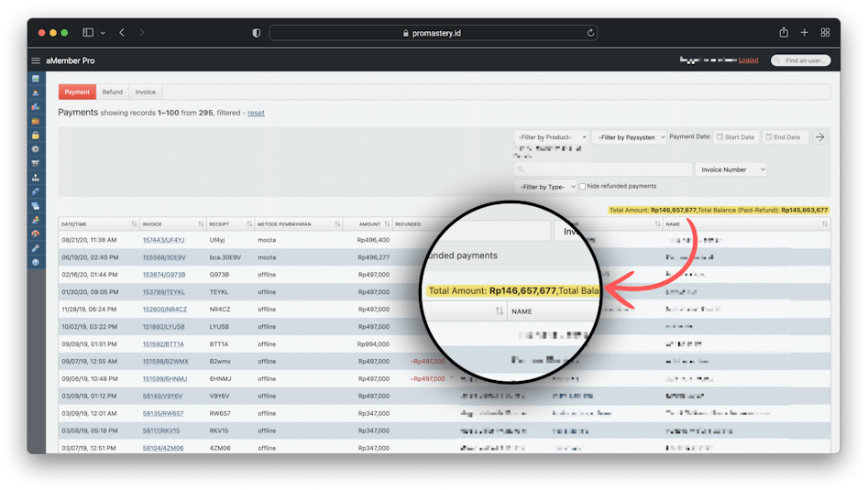Click the wrench icon in sidebar

point(36,248)
